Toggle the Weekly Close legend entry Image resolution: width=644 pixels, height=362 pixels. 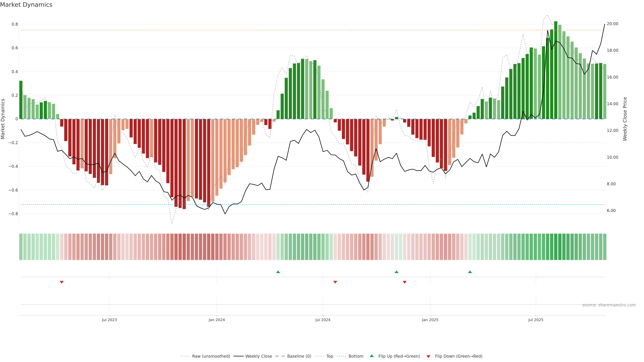tap(258, 356)
